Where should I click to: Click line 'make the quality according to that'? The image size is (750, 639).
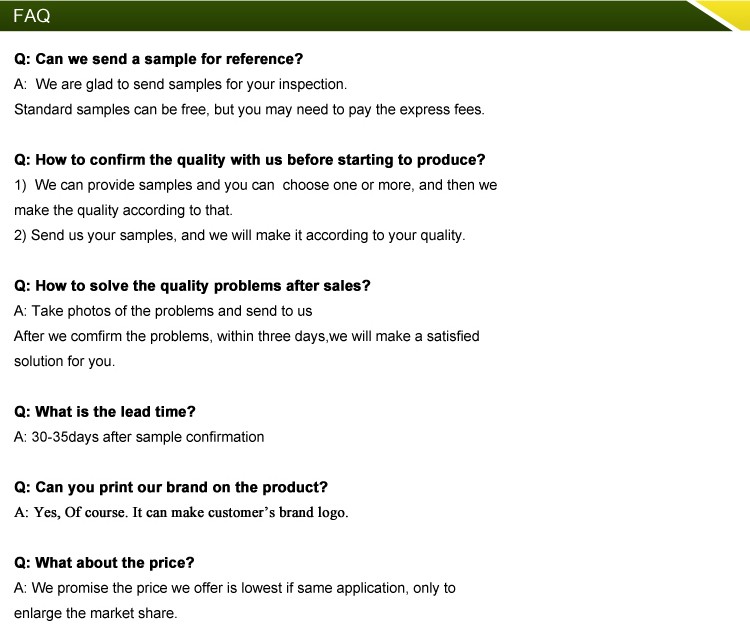tap(123, 210)
